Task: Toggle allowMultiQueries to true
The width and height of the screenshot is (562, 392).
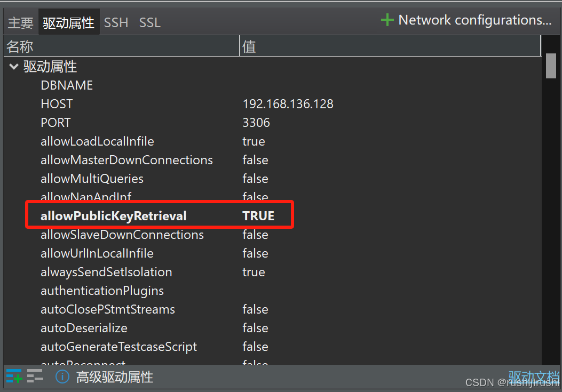Action: (255, 178)
